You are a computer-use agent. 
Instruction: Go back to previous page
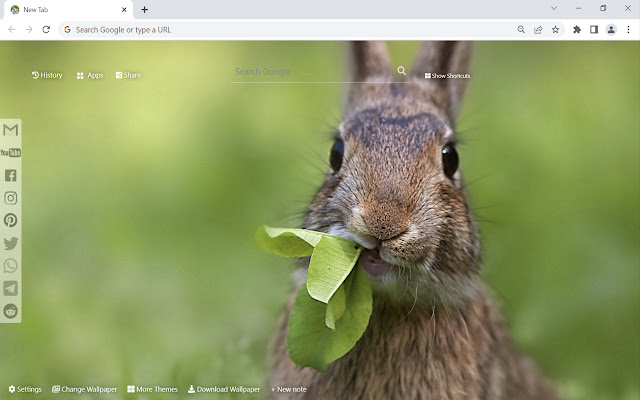[12, 29]
